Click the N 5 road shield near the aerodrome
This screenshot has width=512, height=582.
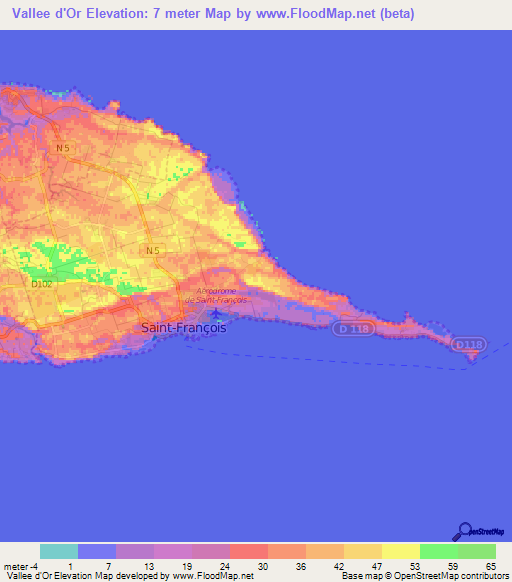[153, 251]
